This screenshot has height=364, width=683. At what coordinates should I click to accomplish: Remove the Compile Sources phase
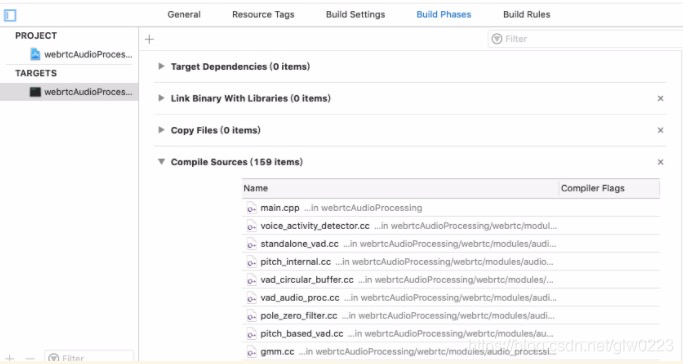pyautogui.click(x=660, y=162)
